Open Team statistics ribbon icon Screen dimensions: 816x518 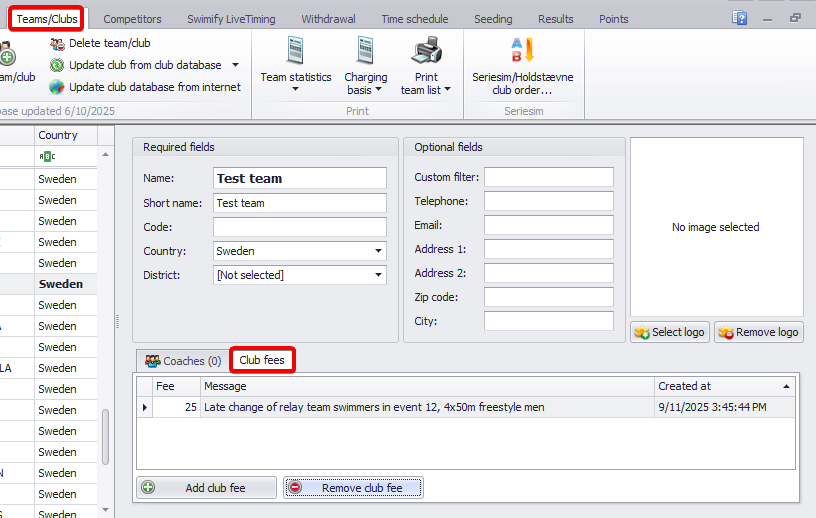[295, 52]
